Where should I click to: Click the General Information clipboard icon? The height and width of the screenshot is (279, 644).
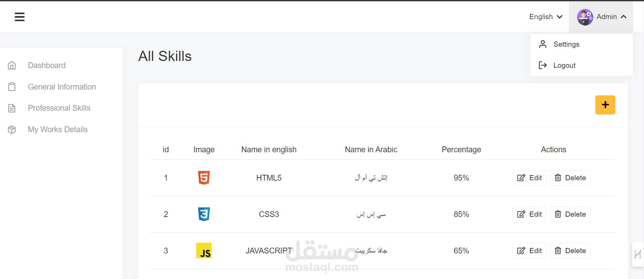[x=12, y=87]
